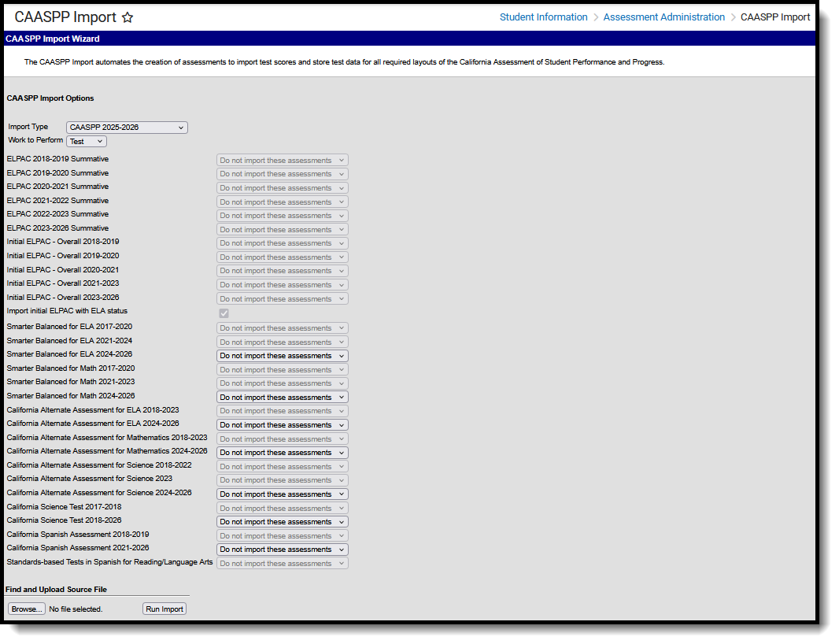
Task: Open California Alternate Assessment Mathematics 2024-2026 dropdown
Action: pyautogui.click(x=283, y=453)
